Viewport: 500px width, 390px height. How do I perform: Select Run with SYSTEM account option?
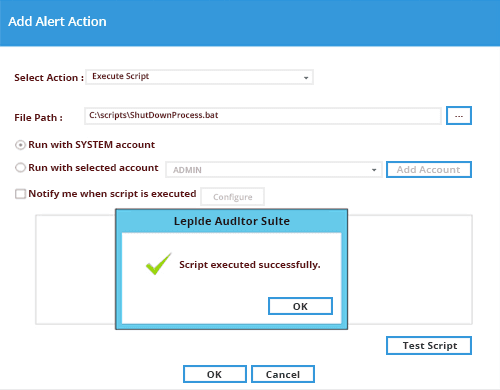20,145
